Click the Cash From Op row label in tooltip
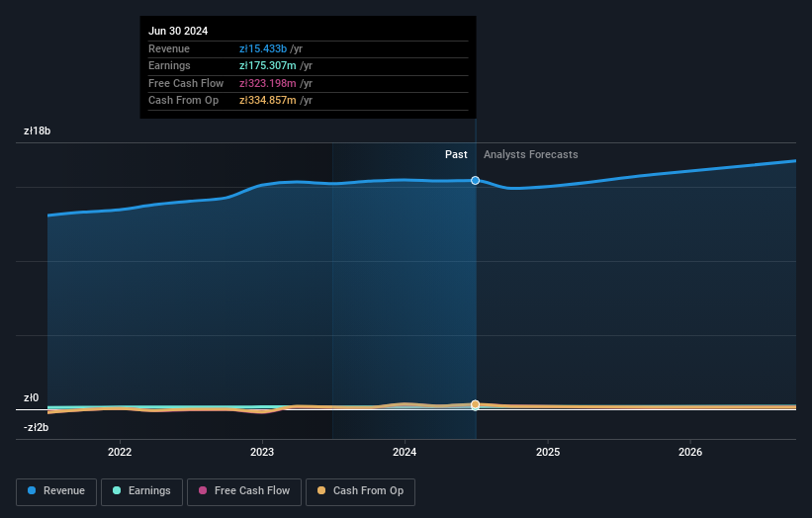The width and height of the screenshot is (812, 518). 183,101
